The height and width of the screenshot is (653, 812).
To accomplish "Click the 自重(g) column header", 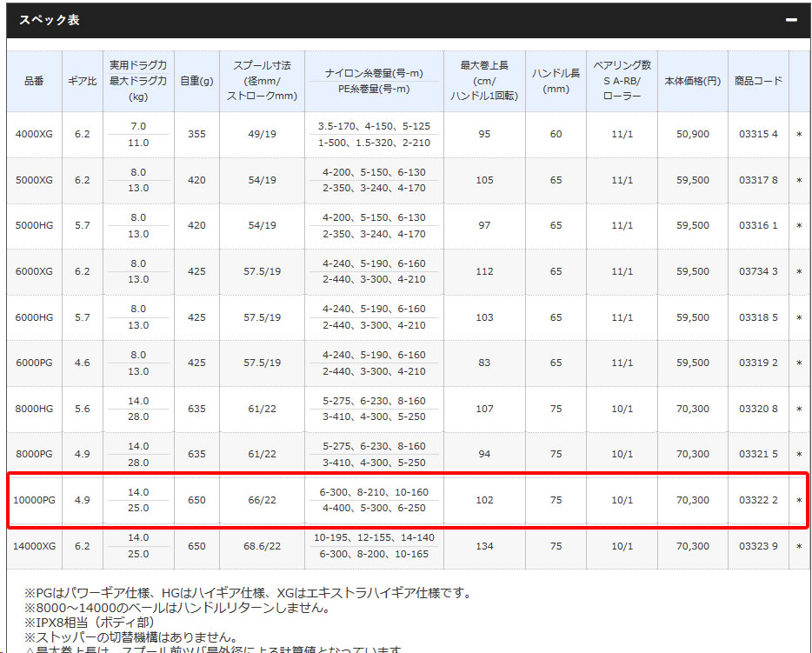I will point(196,81).
